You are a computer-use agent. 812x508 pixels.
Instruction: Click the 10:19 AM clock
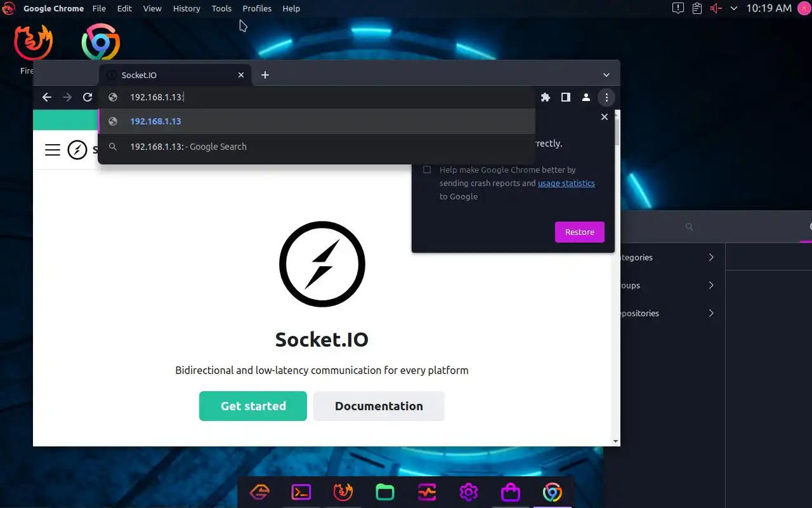[x=769, y=8]
